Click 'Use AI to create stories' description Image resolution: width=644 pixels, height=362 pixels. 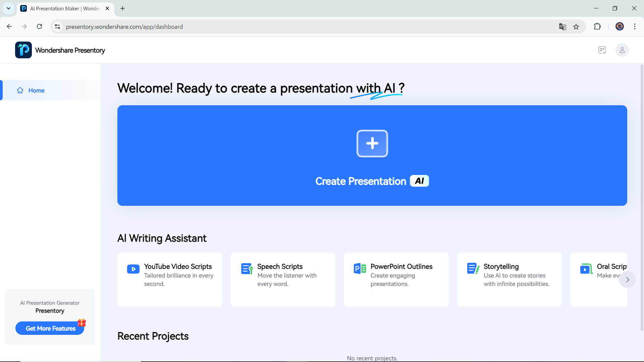(x=517, y=280)
